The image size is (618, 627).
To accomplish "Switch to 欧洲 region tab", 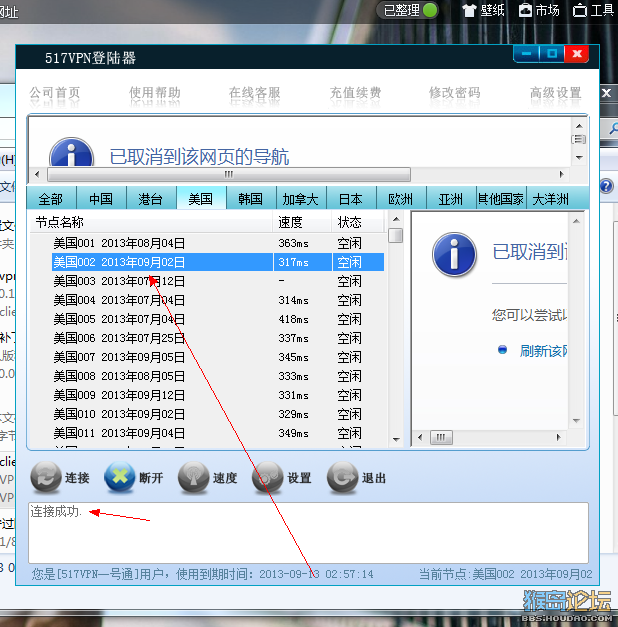I will tap(401, 198).
